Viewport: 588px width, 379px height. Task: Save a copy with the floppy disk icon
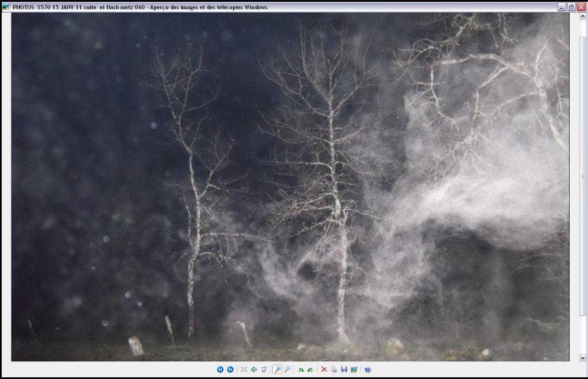pyautogui.click(x=344, y=370)
